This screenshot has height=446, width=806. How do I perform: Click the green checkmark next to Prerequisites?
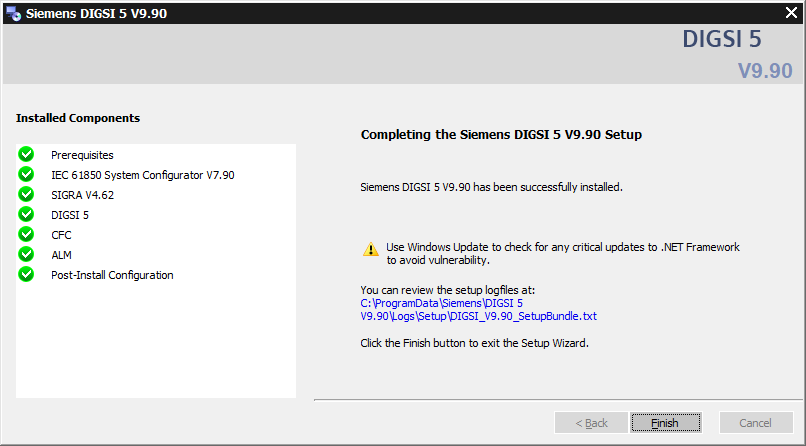coord(26,154)
